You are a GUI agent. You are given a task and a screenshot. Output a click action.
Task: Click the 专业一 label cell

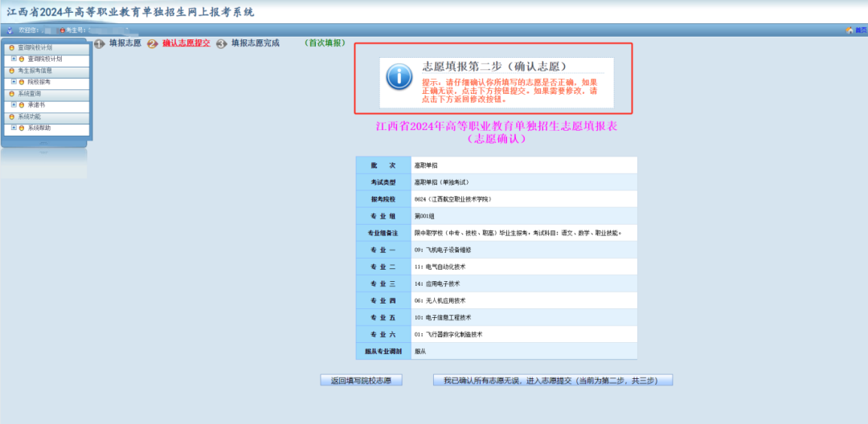[383, 250]
